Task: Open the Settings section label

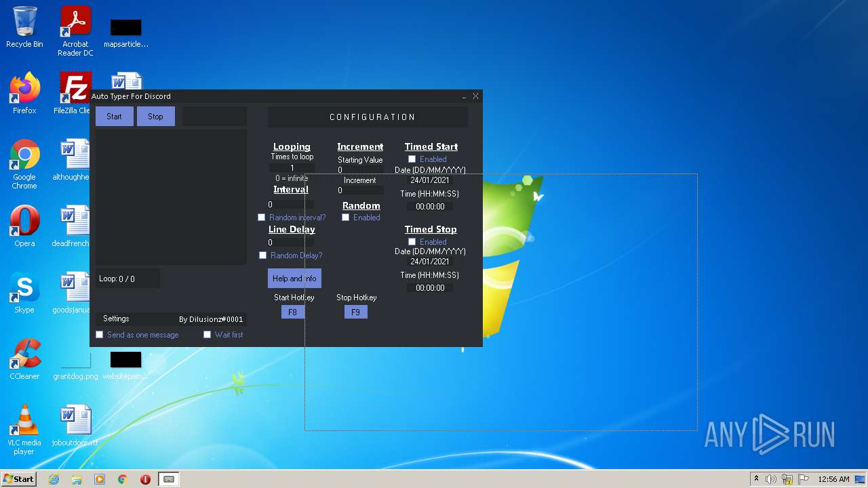Action: tap(116, 319)
